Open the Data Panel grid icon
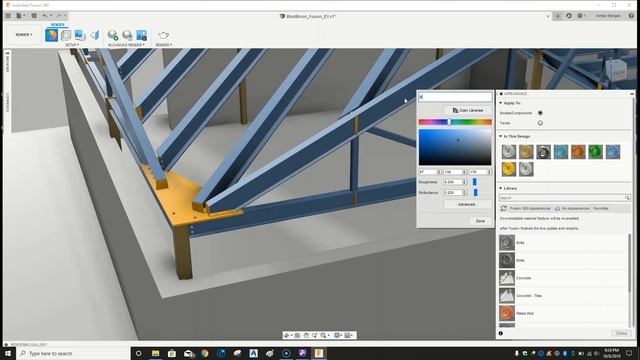 (8, 16)
